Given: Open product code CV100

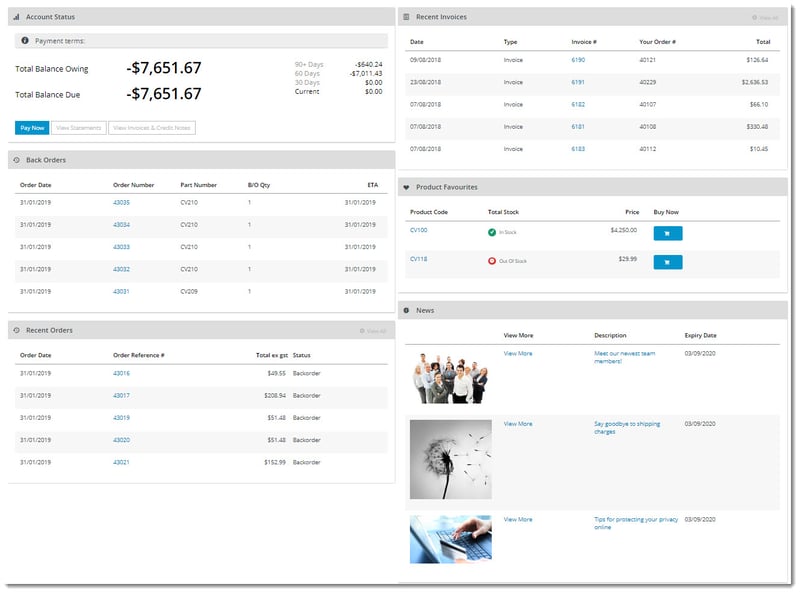Looking at the screenshot, I should pos(419,230).
